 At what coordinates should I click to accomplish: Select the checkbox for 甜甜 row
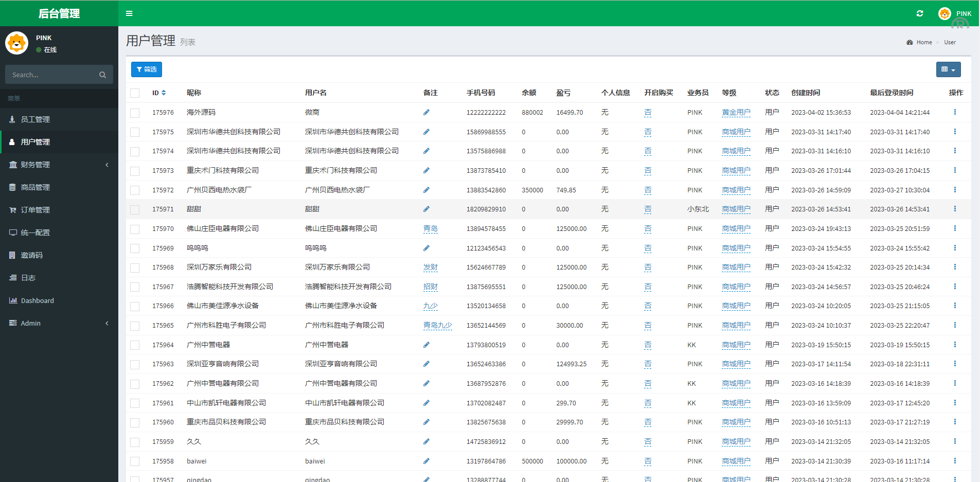(135, 209)
